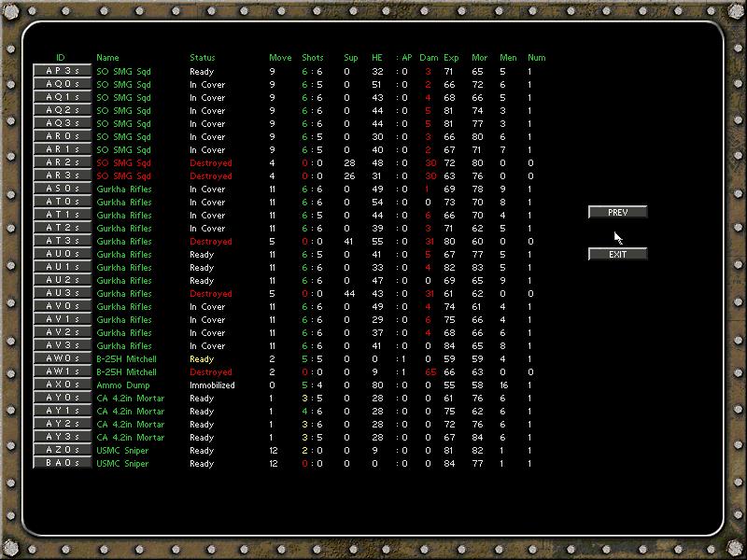Click the PREV button
The height and width of the screenshot is (560, 747).
click(618, 212)
